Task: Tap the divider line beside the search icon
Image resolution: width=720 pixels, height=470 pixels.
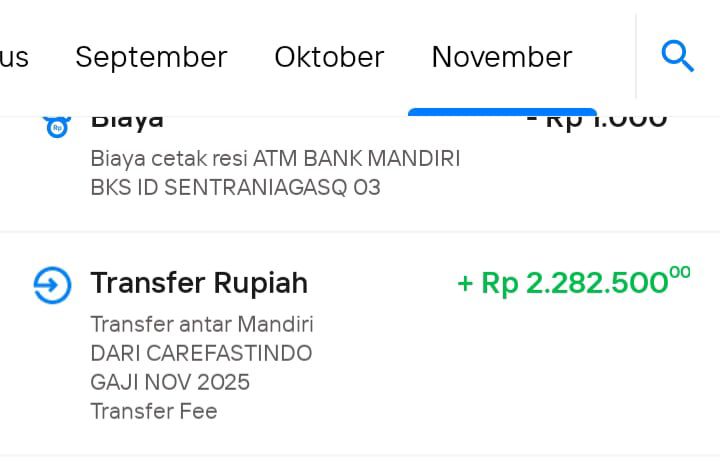Action: click(x=636, y=56)
